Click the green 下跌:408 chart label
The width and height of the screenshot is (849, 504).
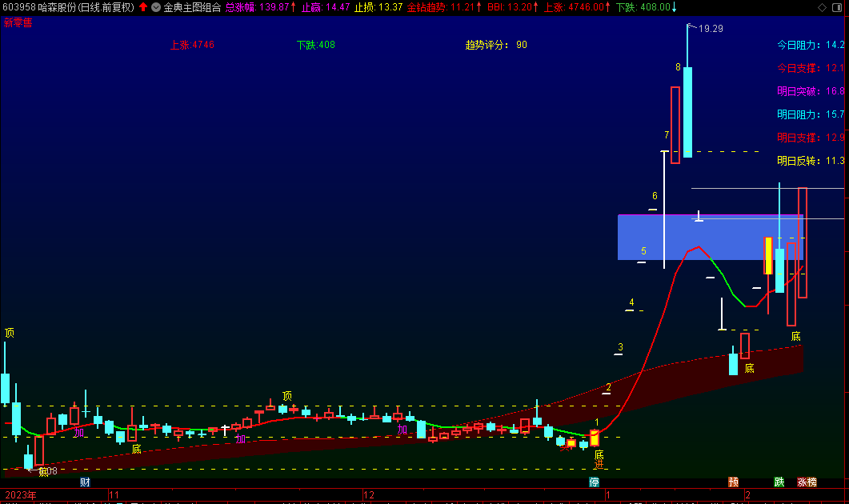[x=315, y=45]
